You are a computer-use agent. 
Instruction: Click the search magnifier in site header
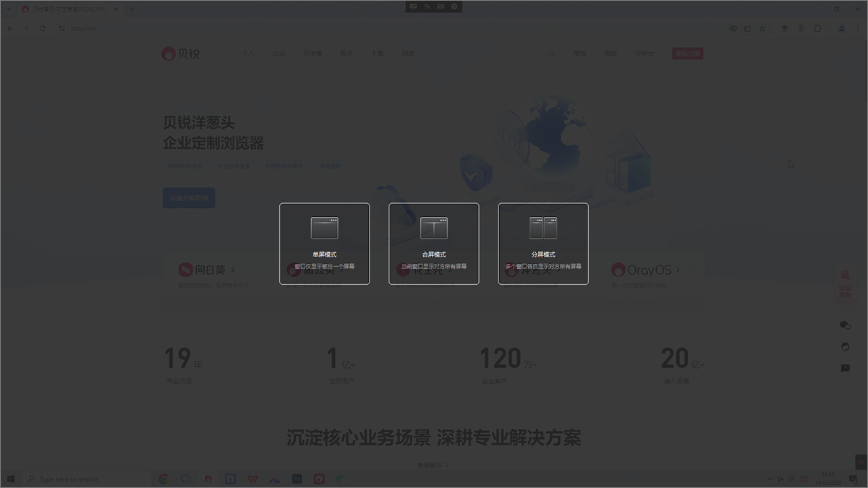pos(552,53)
